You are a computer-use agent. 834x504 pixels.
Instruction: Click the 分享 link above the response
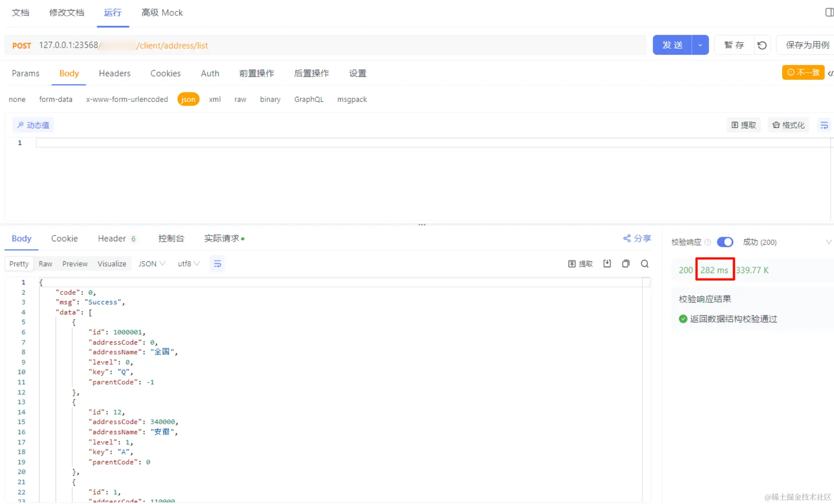[636, 238]
